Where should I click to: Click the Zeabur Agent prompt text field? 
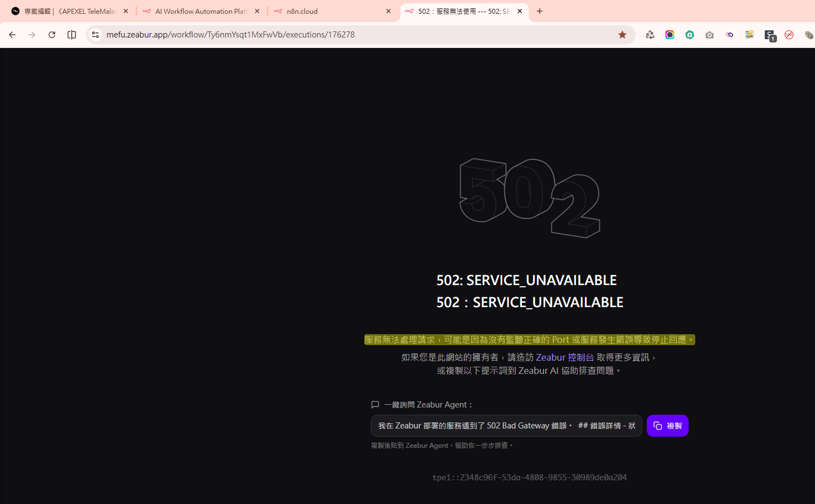(x=506, y=426)
